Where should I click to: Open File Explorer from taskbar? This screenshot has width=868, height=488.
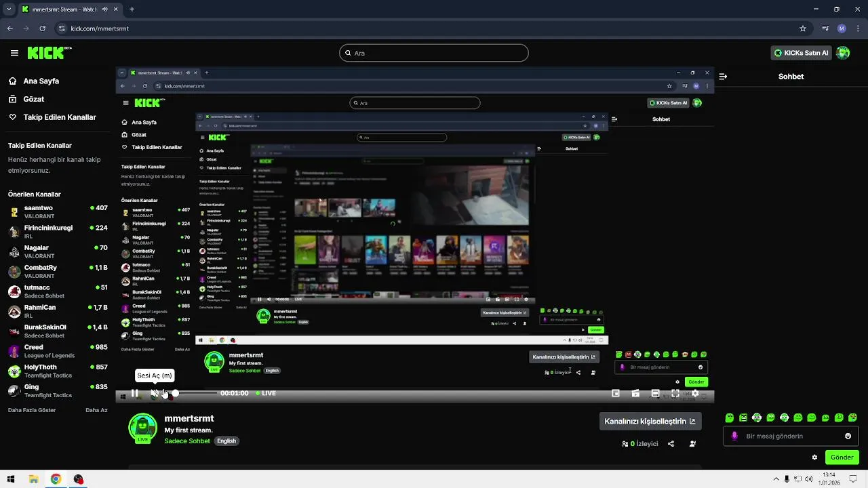pos(33,479)
